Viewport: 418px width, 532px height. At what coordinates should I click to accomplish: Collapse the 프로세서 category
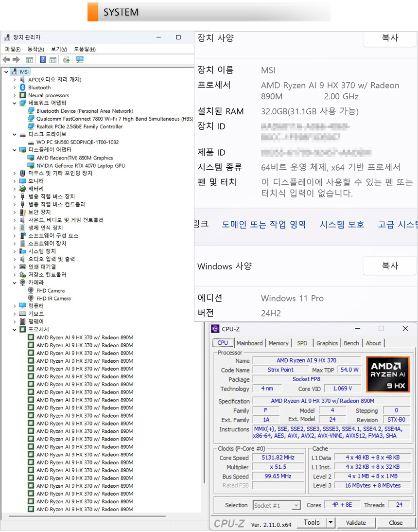(15, 329)
